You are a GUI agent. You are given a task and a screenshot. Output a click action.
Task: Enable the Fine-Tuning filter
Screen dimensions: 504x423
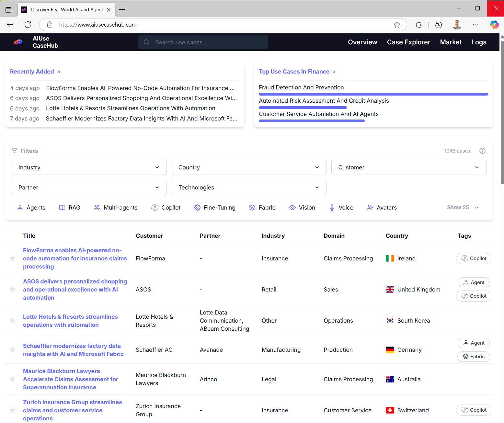(x=215, y=208)
